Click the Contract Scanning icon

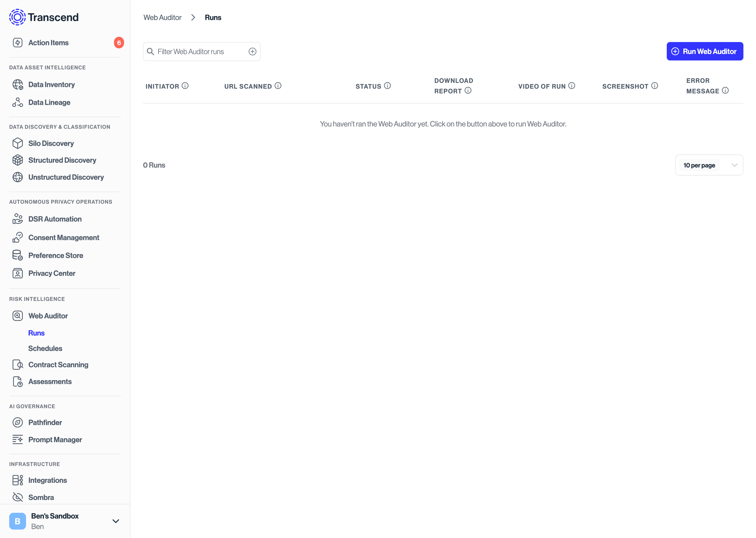tap(18, 364)
